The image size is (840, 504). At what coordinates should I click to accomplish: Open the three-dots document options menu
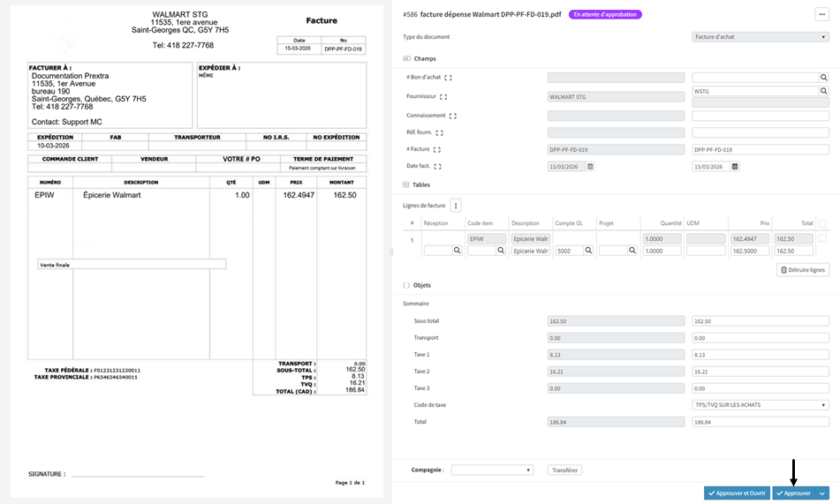[x=821, y=14]
